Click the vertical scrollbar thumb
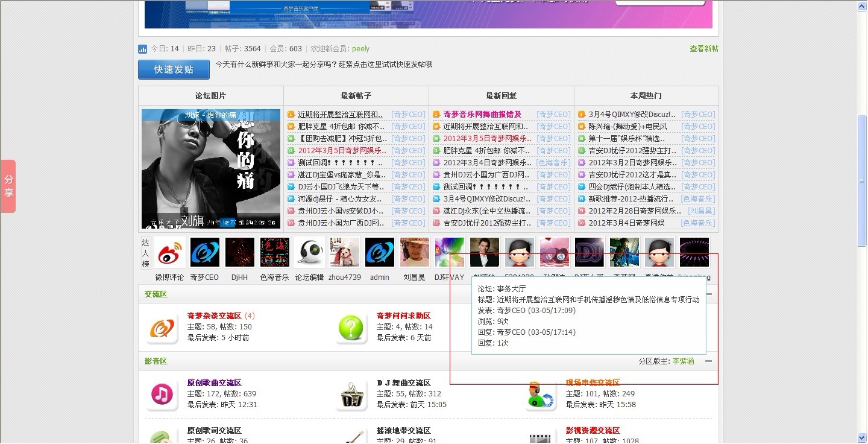The height and width of the screenshot is (444, 868). coord(862,180)
